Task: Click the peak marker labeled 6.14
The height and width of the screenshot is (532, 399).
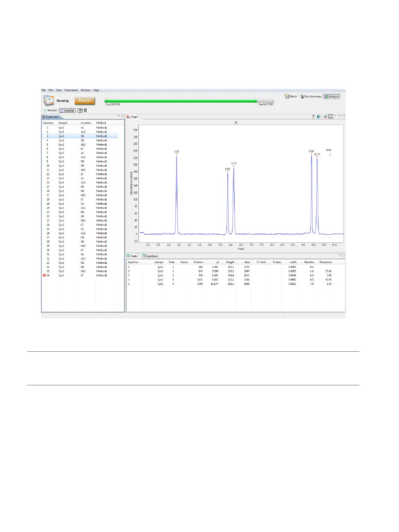Action: point(233,166)
